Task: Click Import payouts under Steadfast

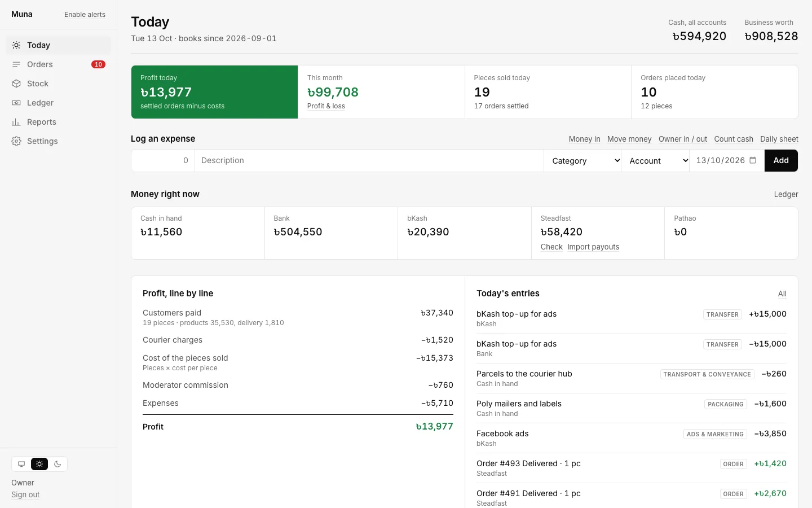Action: [593, 247]
